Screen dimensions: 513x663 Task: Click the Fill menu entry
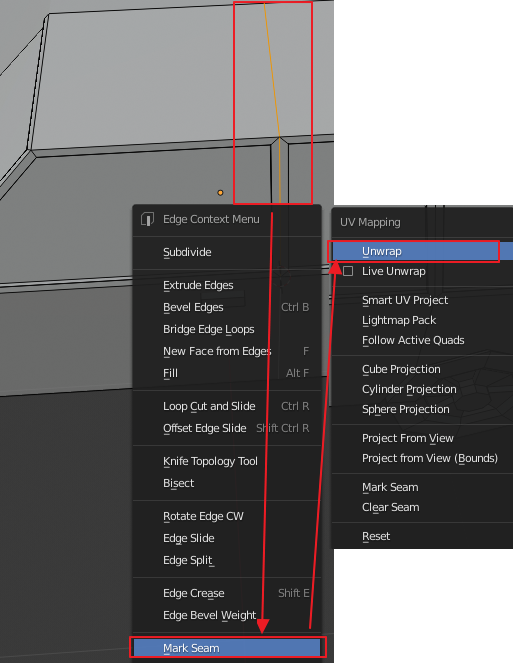pos(227,373)
